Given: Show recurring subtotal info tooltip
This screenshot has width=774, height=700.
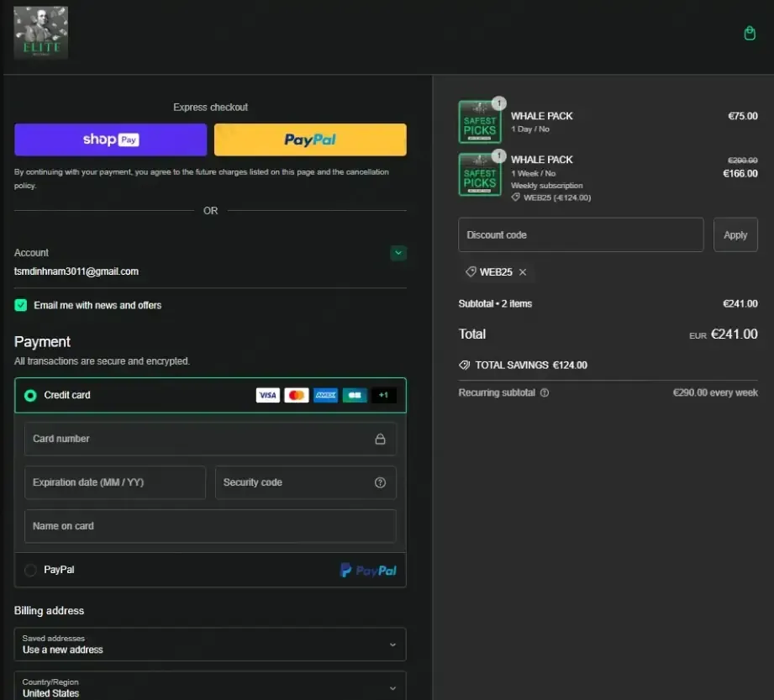Looking at the screenshot, I should (x=545, y=393).
